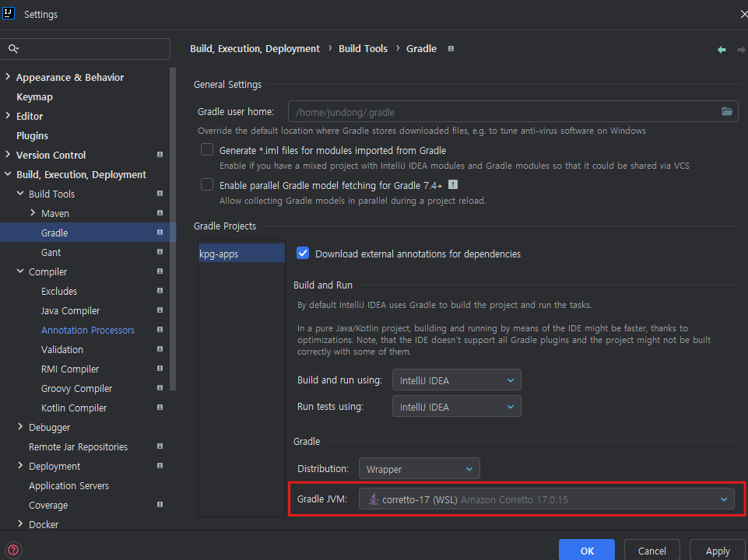Expand the Editor section
This screenshot has width=748, height=560.
[8, 115]
